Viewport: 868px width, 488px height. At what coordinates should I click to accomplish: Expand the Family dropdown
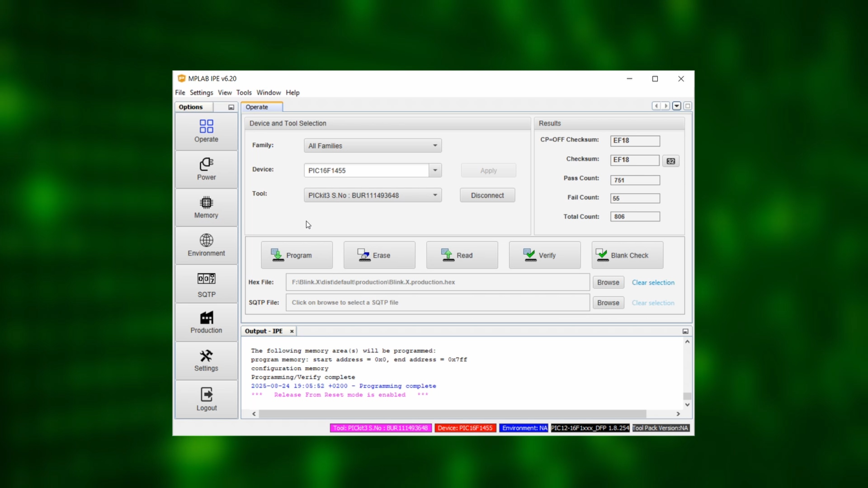(435, 146)
